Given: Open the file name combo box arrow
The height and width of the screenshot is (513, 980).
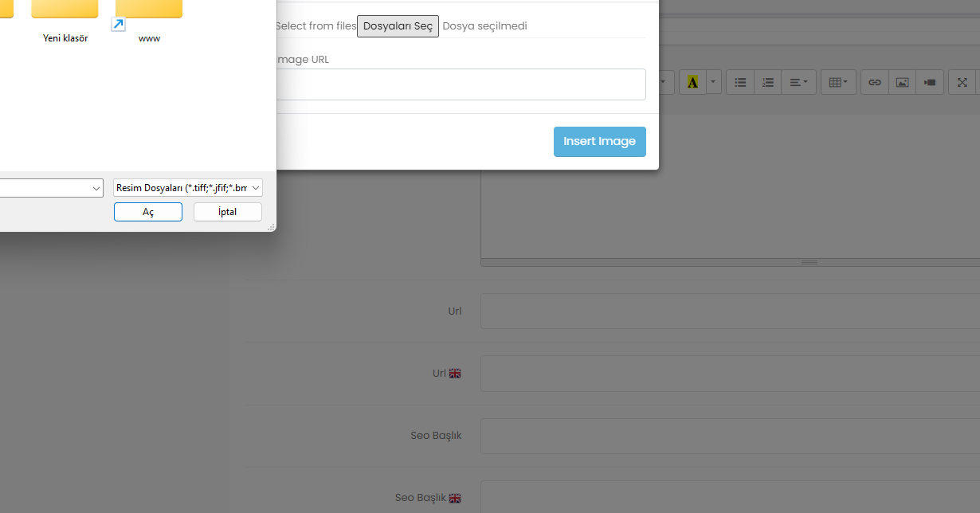Looking at the screenshot, I should pos(96,188).
